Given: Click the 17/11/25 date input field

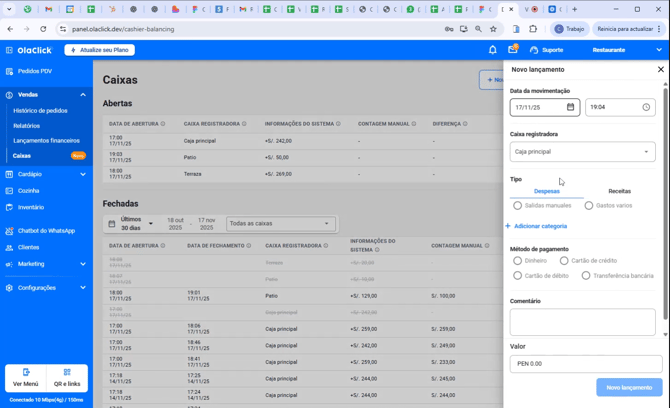Looking at the screenshot, I should [545, 107].
